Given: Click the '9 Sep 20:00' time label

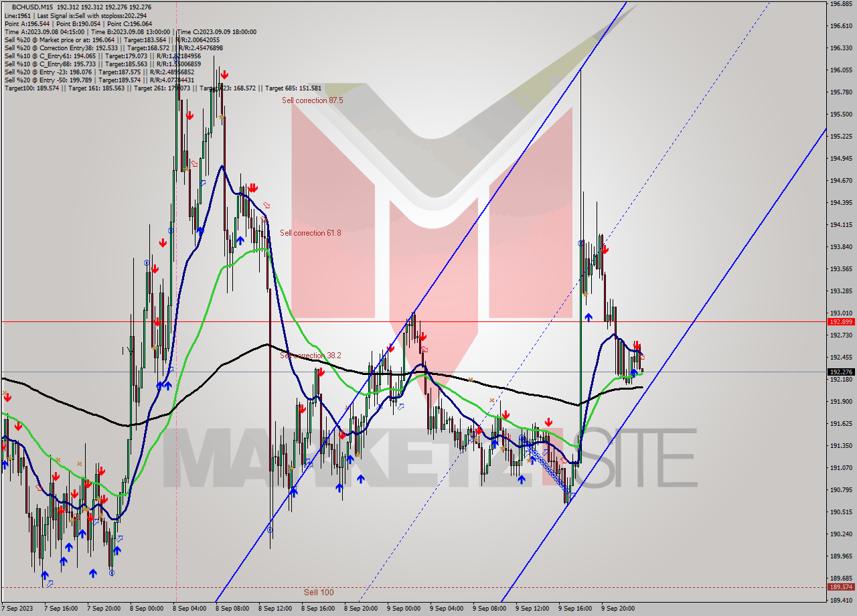Looking at the screenshot, I should (x=619, y=609).
